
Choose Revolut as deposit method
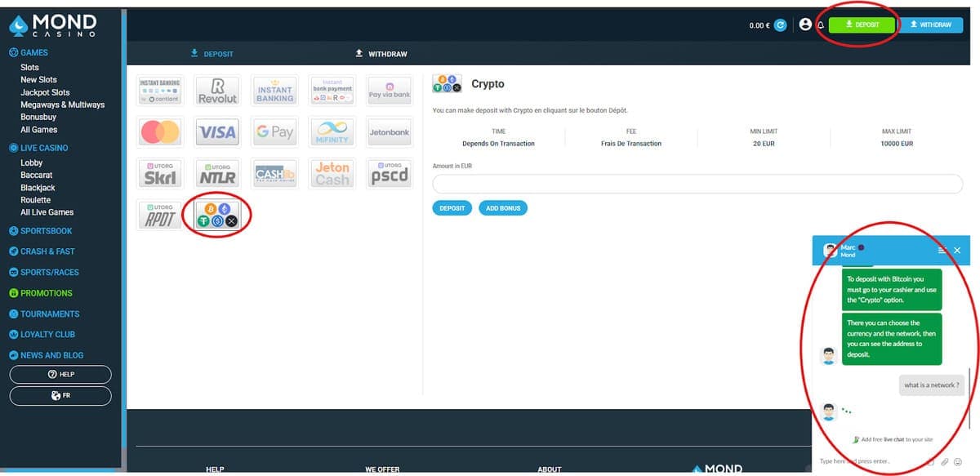coord(217,91)
